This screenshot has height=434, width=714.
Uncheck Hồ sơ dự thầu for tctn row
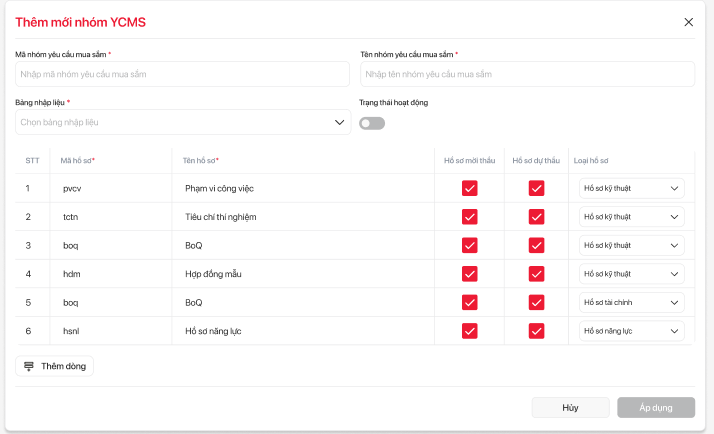click(x=536, y=217)
